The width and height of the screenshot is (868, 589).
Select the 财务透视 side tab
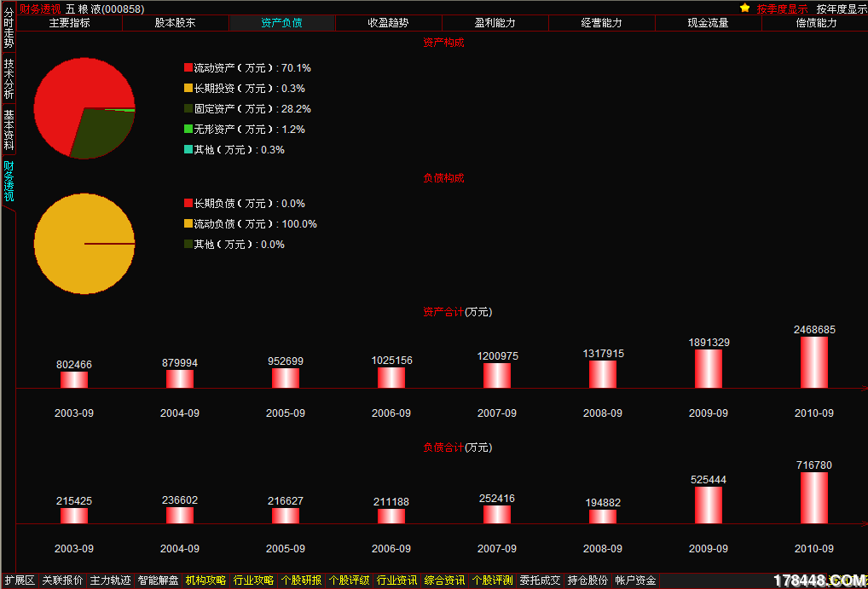pos(9,181)
